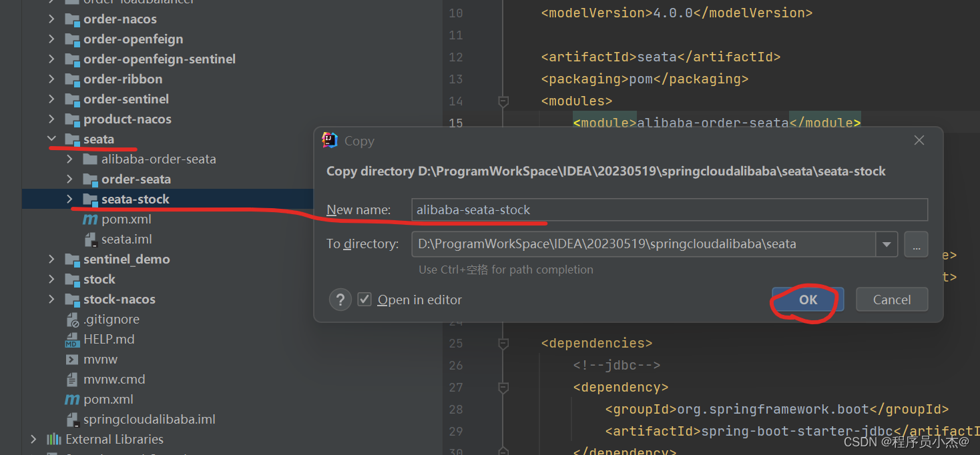Click the org.springframework.boot groupId line
The image size is (980, 455).
click(776, 410)
